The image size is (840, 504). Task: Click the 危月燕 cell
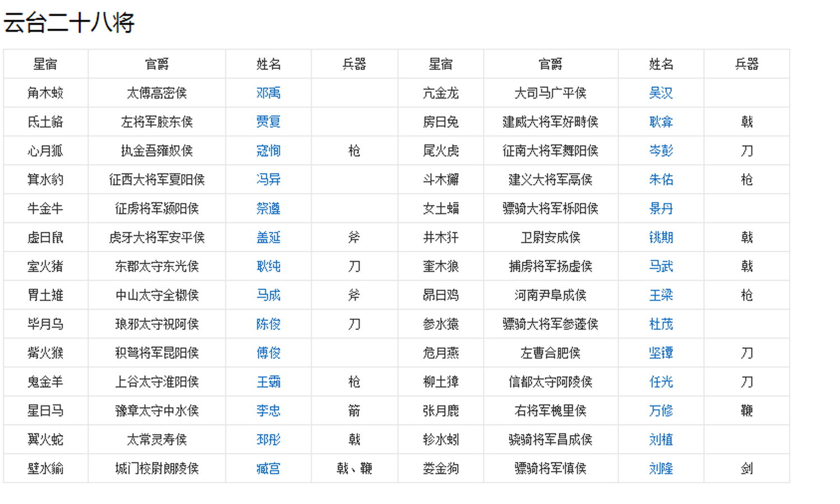tap(441, 353)
